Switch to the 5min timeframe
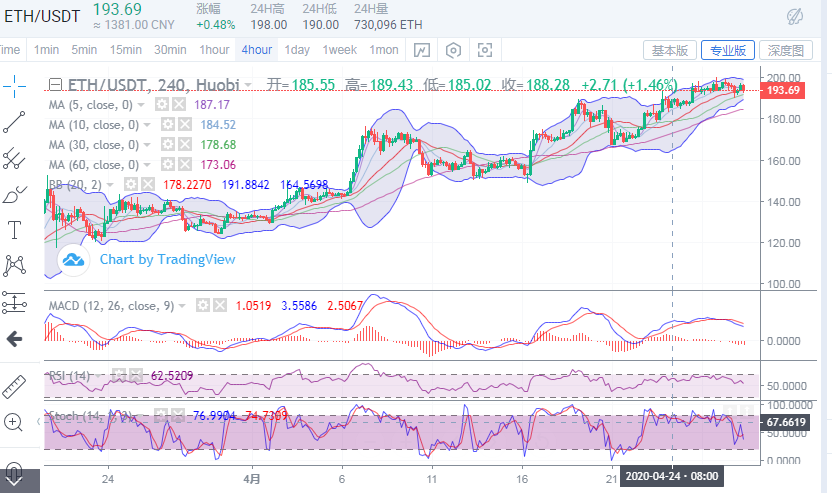Viewport: 832px width, 493px height. click(84, 50)
